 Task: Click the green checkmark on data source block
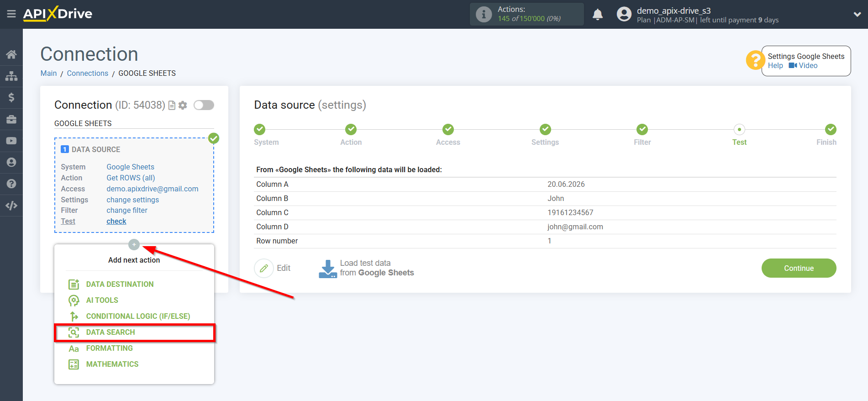tap(214, 138)
